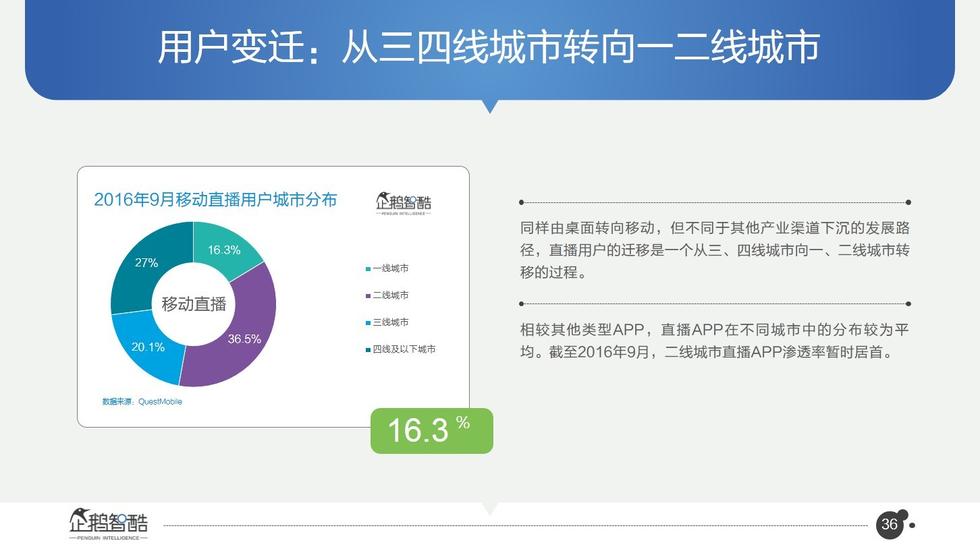Screen dimensions: 980x551
Task: Click the paragraph beginning 同样由桌面转向移动
Action: tap(714, 250)
